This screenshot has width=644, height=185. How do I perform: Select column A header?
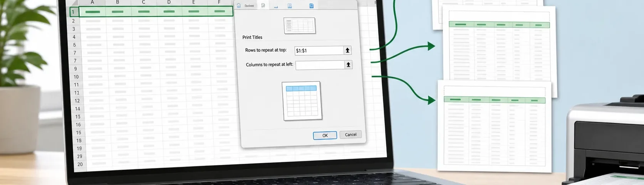coord(92,2)
